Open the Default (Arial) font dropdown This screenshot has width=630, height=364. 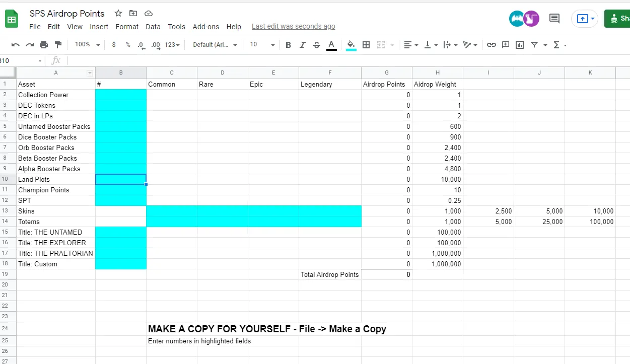pos(215,45)
